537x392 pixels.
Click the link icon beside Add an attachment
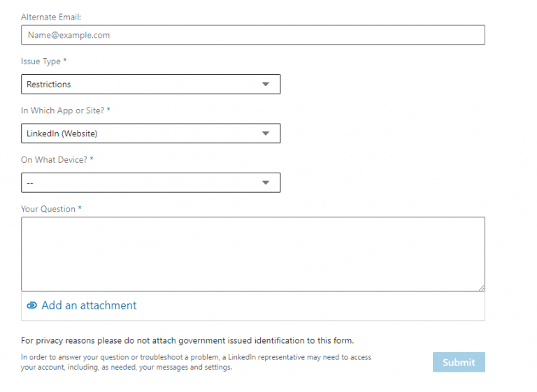click(31, 305)
